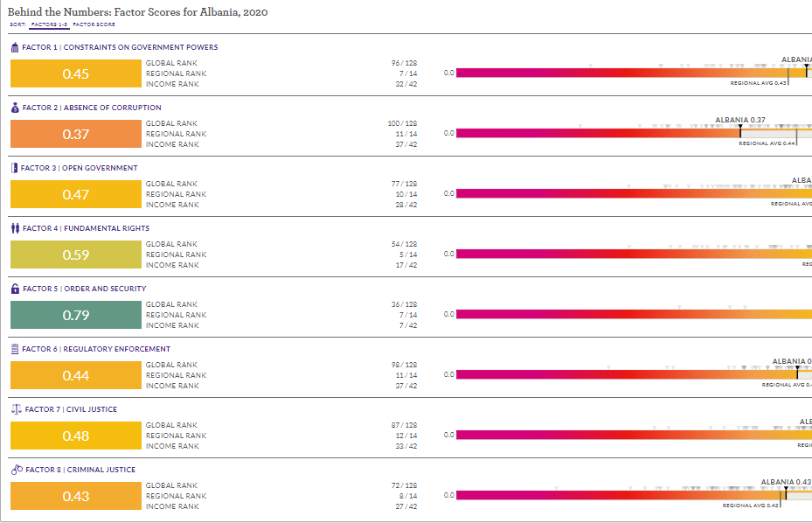Screen dimensions: 812x523
Task: Sort by Factors 1-8
Action: (x=48, y=24)
